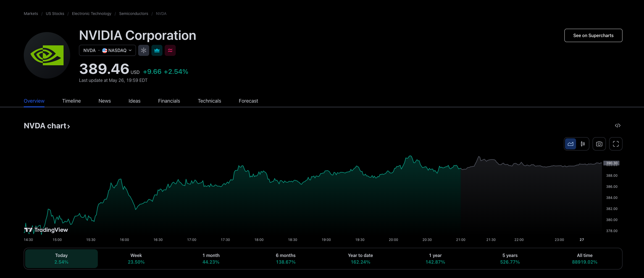Viewport: 644px width, 278px height.
Task: Open the NVDA NASDAQ exchange dropdown
Action: coord(107,50)
